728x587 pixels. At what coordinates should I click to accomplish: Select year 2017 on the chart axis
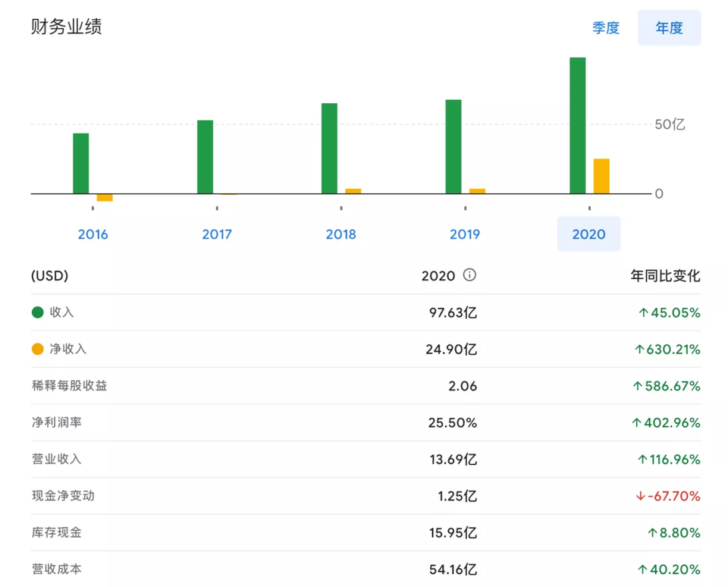pos(217,234)
